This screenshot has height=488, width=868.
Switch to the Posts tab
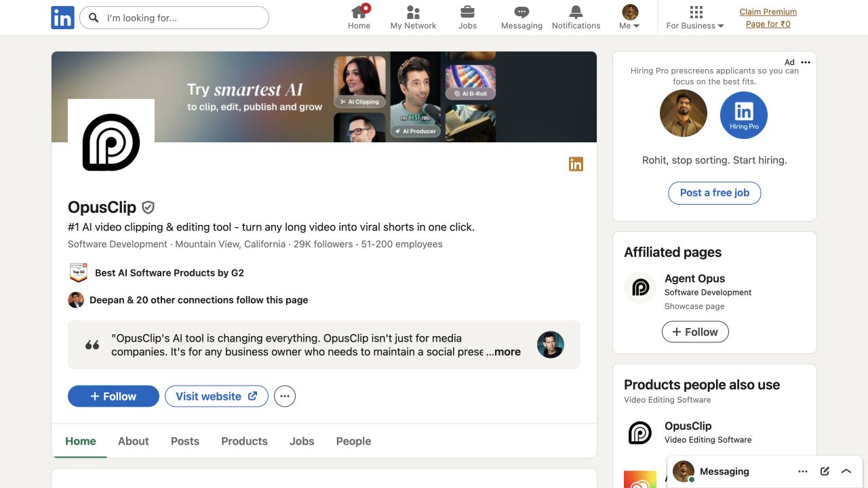(185, 441)
